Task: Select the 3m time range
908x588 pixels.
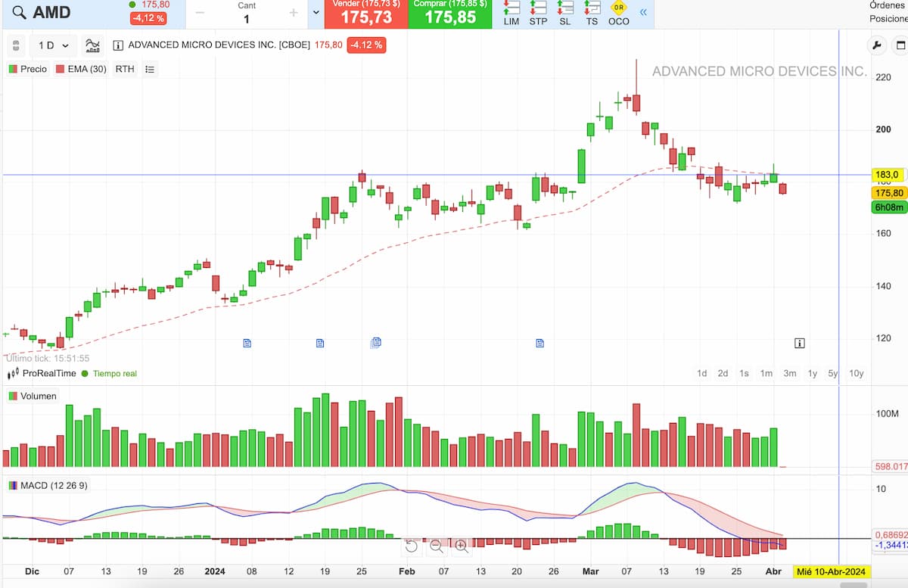Action: pyautogui.click(x=789, y=373)
